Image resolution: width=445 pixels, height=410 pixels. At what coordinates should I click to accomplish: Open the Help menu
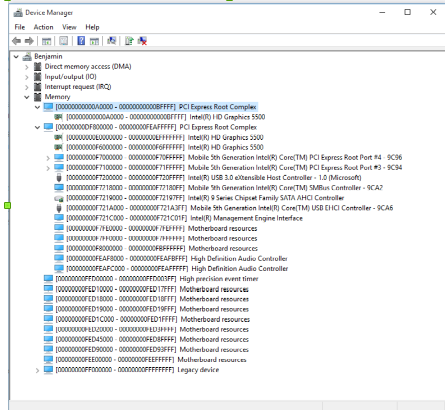92,27
